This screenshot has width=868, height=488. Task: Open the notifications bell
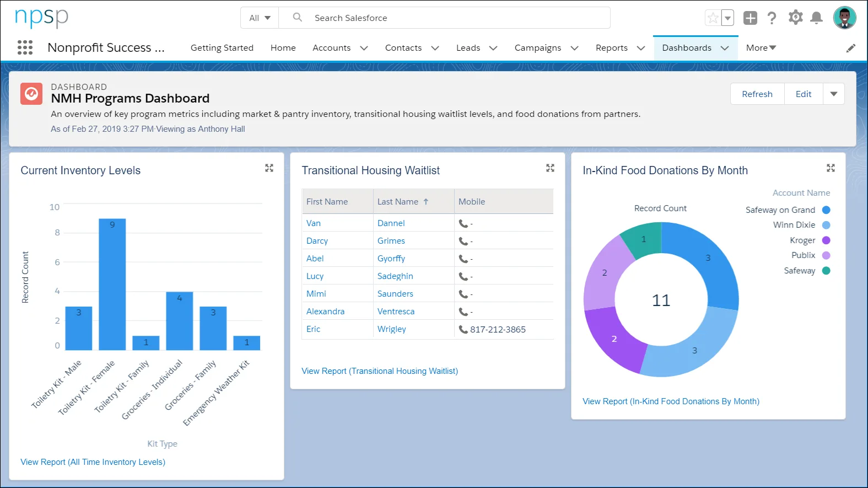[x=817, y=18]
